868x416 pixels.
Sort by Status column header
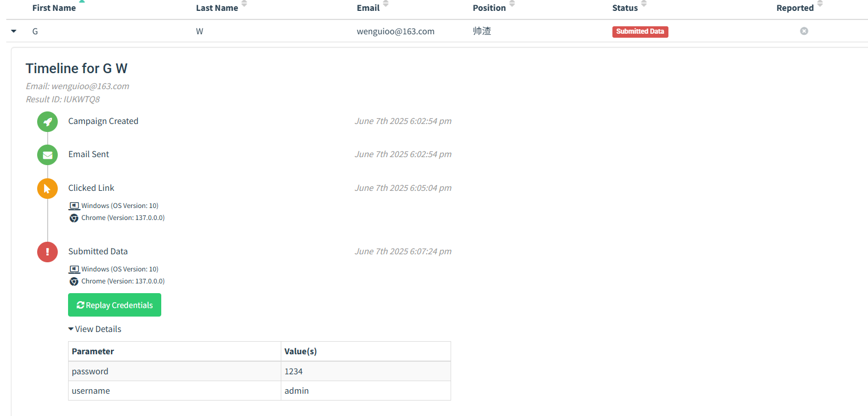(x=625, y=8)
